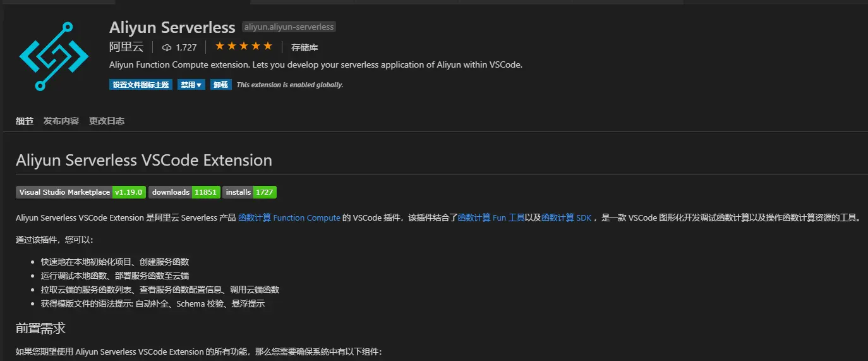This screenshot has width=868, height=361.
Task: Click the 快速地在本地初始化项目 bullet item
Action: pyautogui.click(x=115, y=262)
